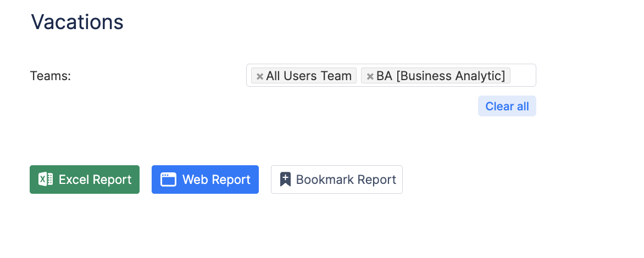Screen dimensions: 644x258
Task: Click the bookmark plus icon
Action: click(285, 180)
